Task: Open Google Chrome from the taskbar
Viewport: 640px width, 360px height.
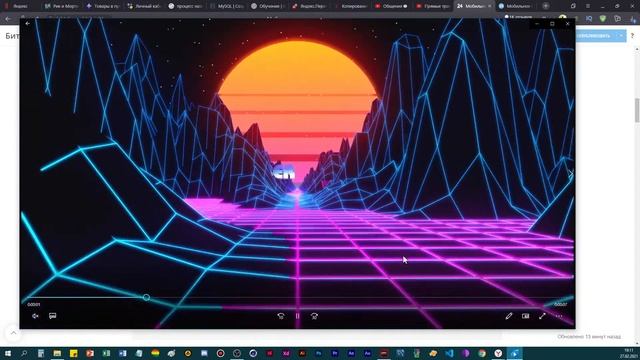Action: point(482,353)
